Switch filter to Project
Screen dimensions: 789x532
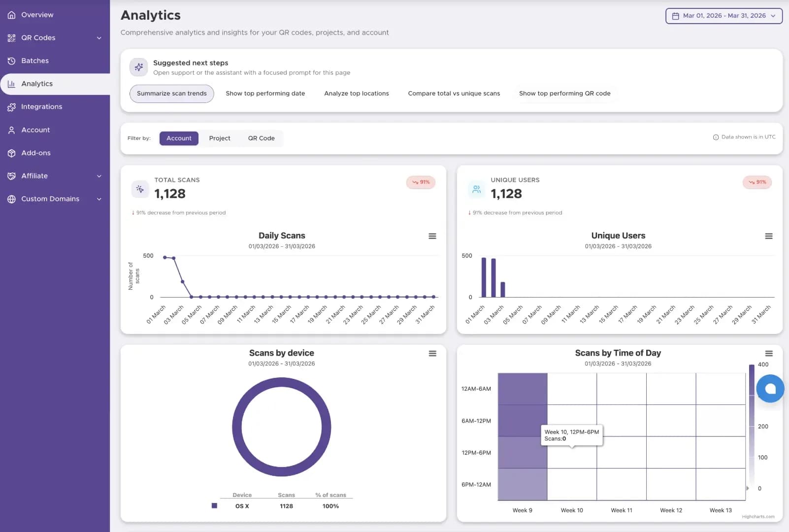[x=220, y=138]
